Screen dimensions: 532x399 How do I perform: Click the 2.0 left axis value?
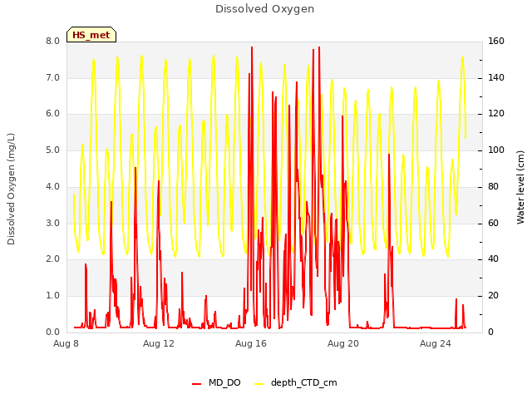tap(53, 259)
